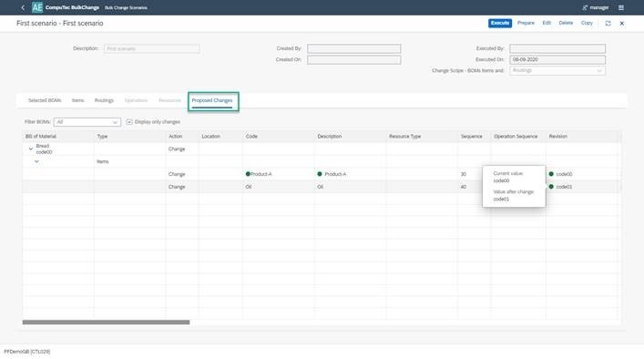This screenshot has height=359, width=644.
Task: Go back using the header arrow
Action: [x=23, y=7]
